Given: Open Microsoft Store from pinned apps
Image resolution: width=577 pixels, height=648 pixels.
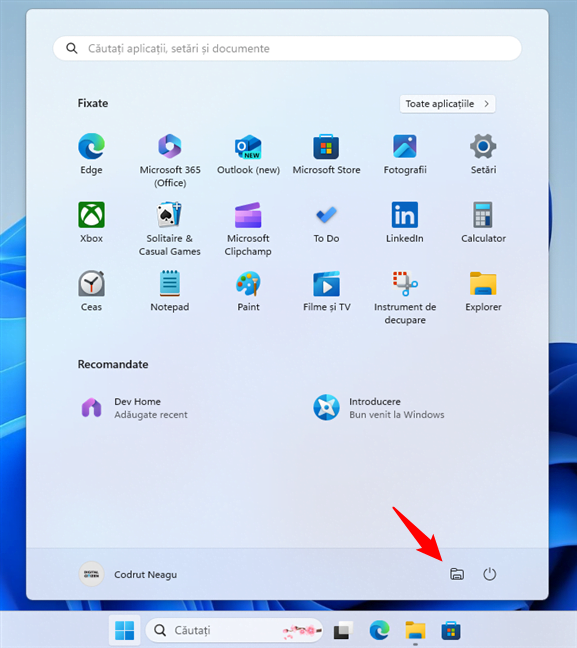Looking at the screenshot, I should coord(327,154).
